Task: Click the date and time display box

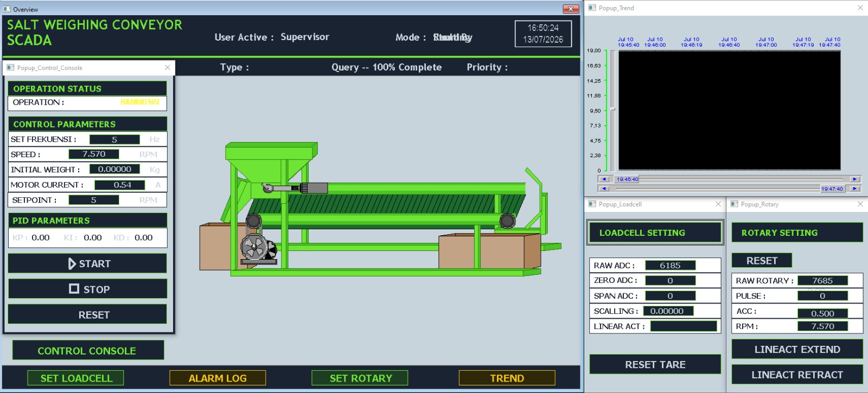Action: pyautogui.click(x=543, y=34)
